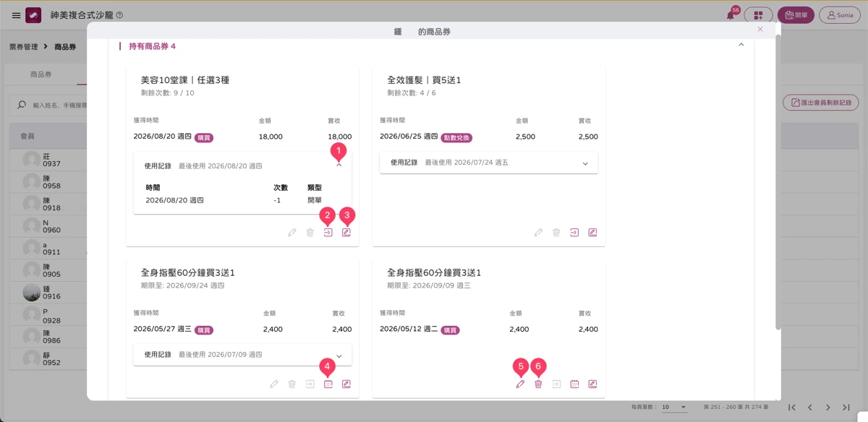868x422 pixels.
Task: Select member row N 0960
Action: click(x=48, y=226)
